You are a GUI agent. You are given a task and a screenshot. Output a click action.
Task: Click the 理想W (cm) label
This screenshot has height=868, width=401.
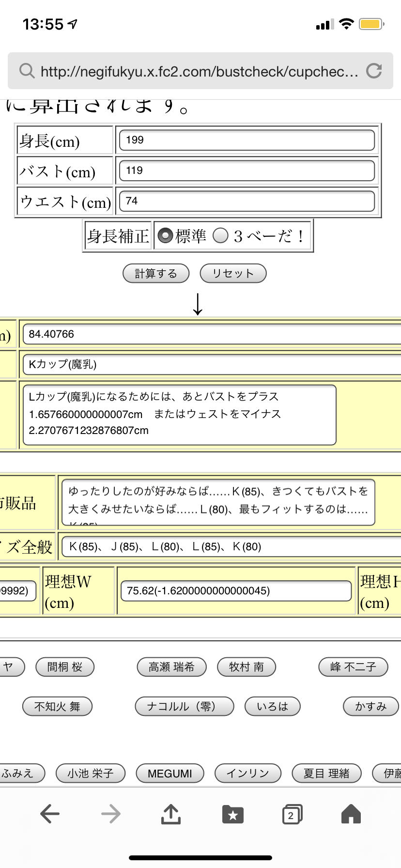[x=68, y=592]
